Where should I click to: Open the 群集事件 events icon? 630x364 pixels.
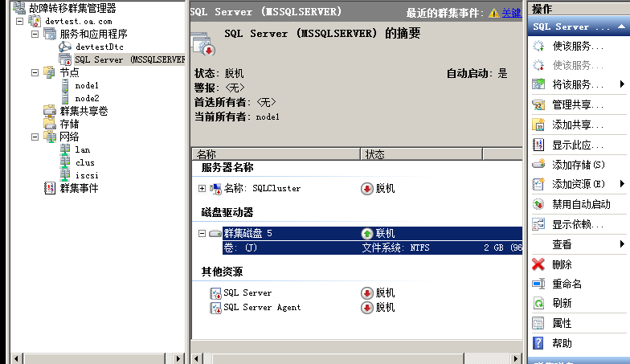point(50,188)
